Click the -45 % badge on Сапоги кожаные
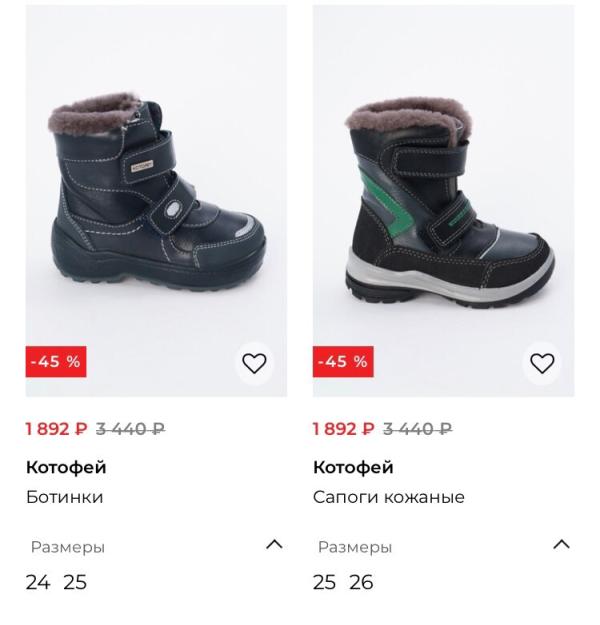The width and height of the screenshot is (600, 625). [343, 362]
